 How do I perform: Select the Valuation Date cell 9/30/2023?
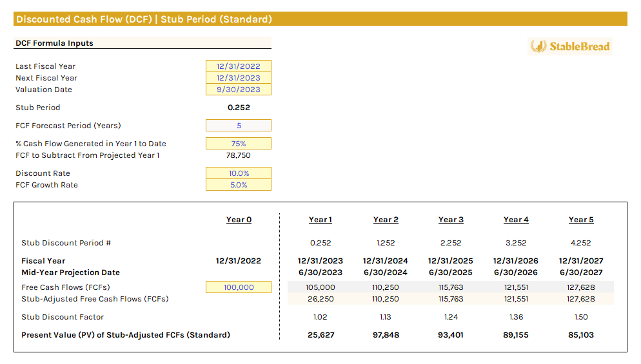point(239,90)
